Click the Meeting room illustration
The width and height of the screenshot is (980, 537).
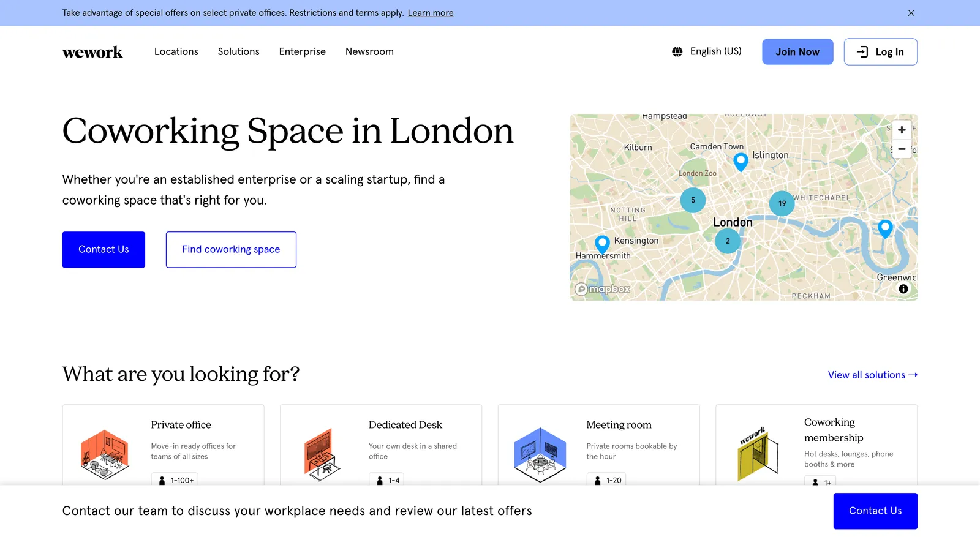coord(540,454)
